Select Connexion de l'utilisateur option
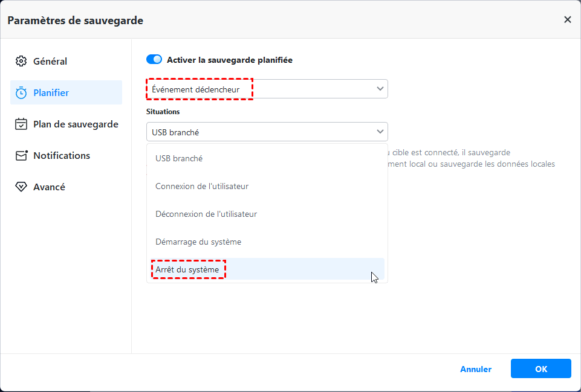The height and width of the screenshot is (392, 581). click(202, 186)
